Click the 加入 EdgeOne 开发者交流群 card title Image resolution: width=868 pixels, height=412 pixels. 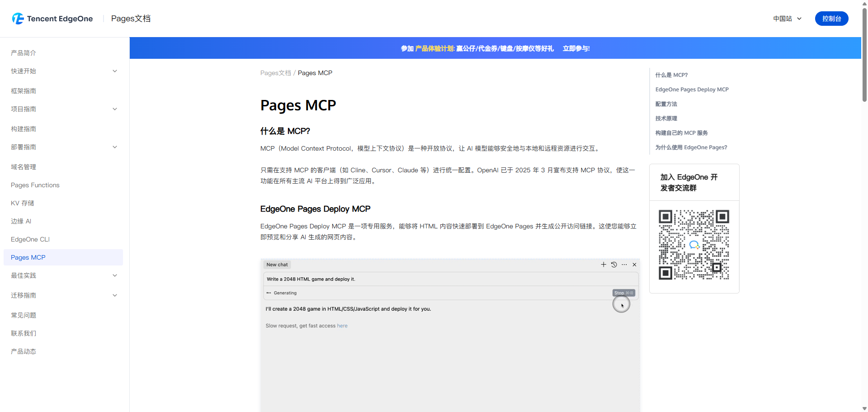coord(689,183)
